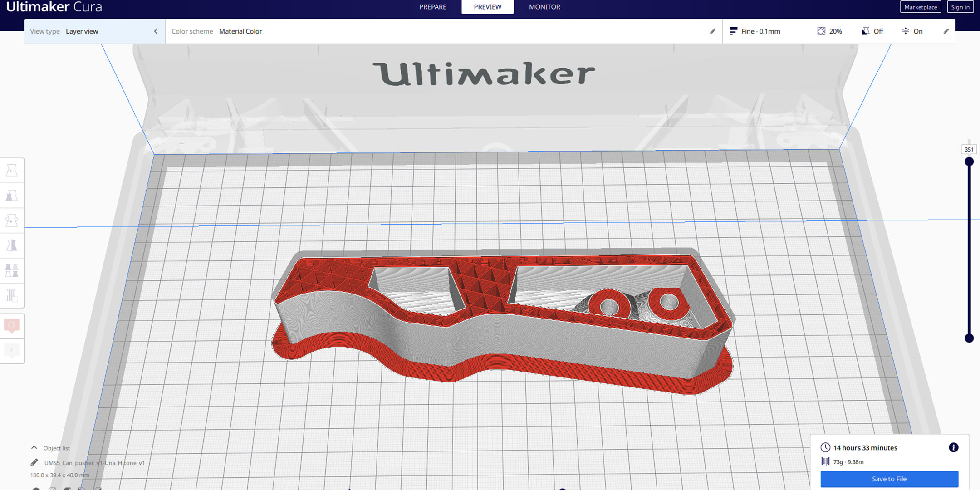Click the material spool icon beside 73g
980x490 pixels.
825,461
